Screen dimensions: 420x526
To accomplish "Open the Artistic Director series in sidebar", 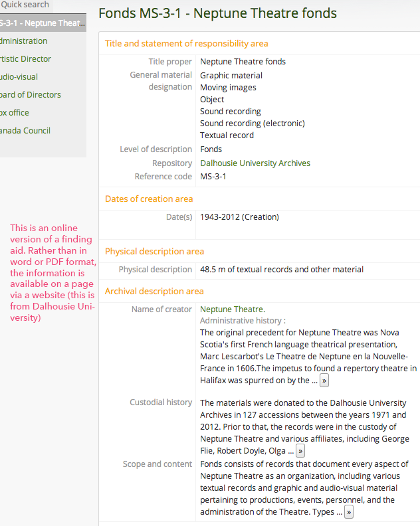I will coord(25,59).
